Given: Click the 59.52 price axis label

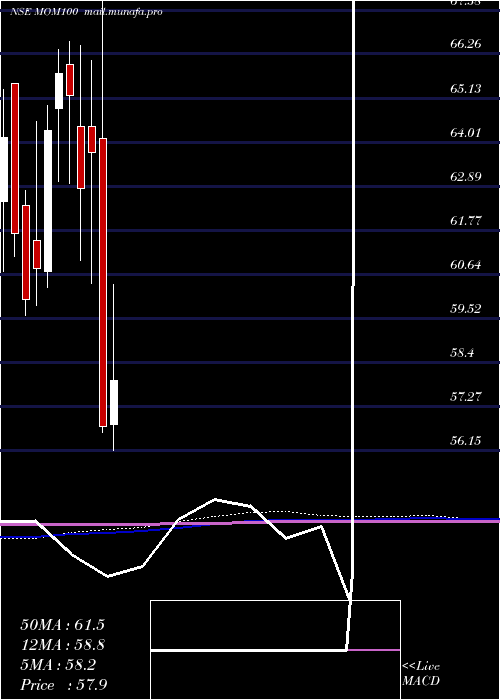Looking at the screenshot, I should (465, 308).
